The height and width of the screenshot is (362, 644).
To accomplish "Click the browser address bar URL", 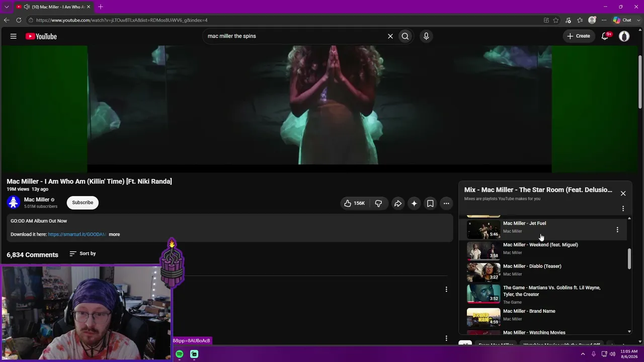I will (122, 20).
